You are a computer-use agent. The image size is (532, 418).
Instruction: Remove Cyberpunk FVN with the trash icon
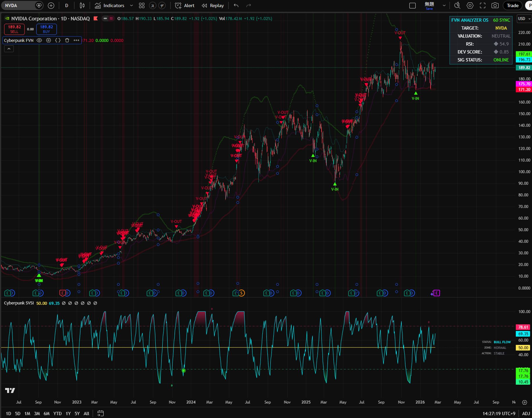[x=67, y=40]
